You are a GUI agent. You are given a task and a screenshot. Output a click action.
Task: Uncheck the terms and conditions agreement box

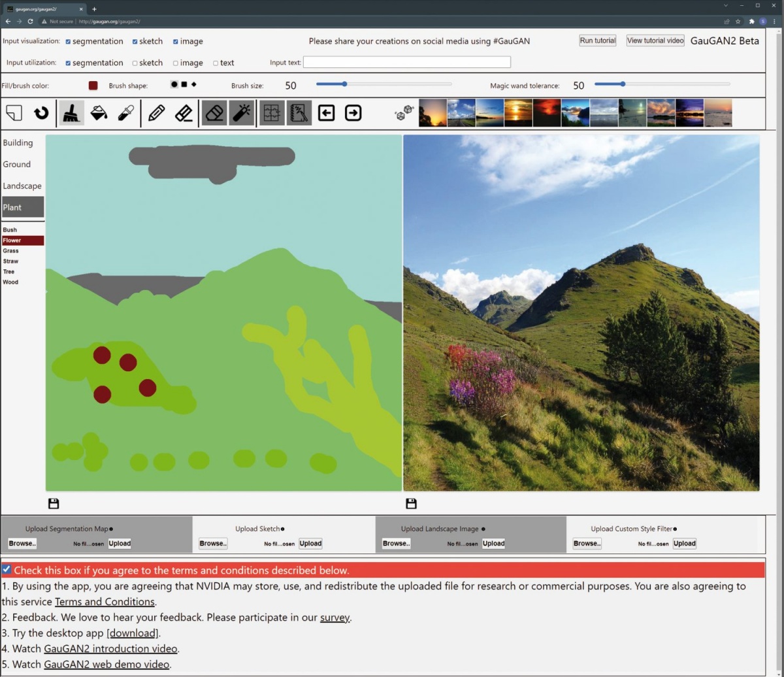coord(7,569)
